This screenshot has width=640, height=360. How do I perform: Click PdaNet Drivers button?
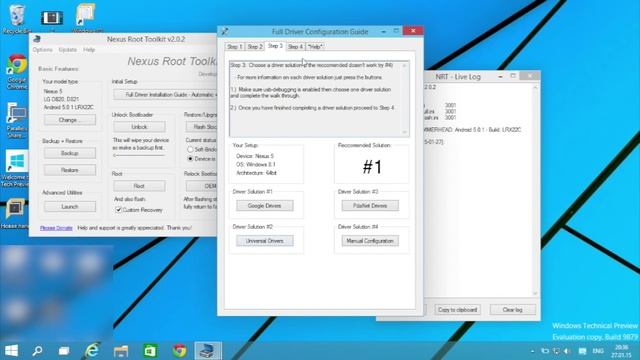click(x=370, y=206)
